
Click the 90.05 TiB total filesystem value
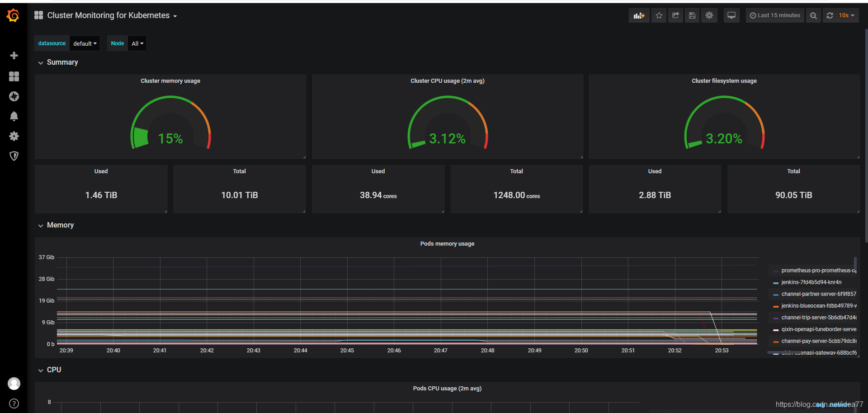coord(794,195)
